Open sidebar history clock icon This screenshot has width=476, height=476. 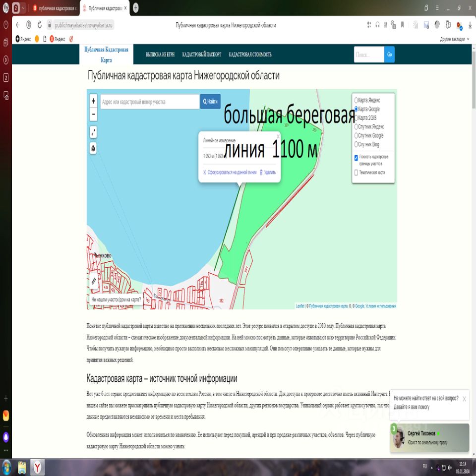(x=6, y=25)
